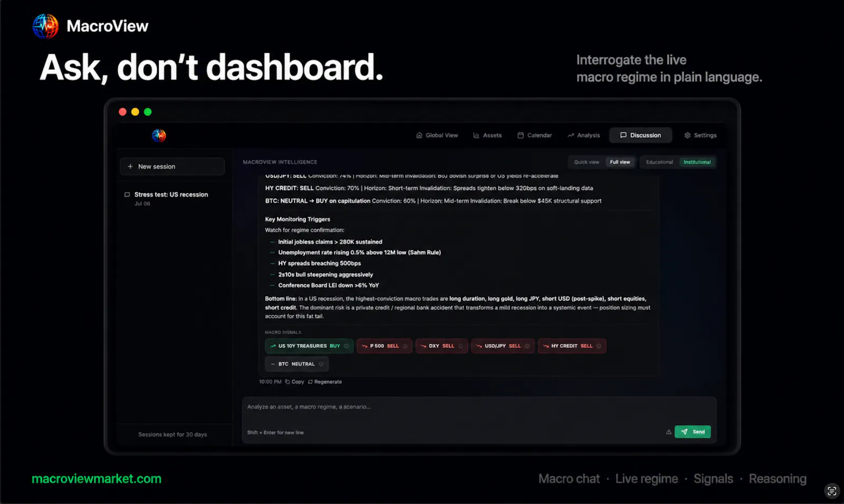Switch to the Calendar tab
844x504 pixels.
[534, 135]
